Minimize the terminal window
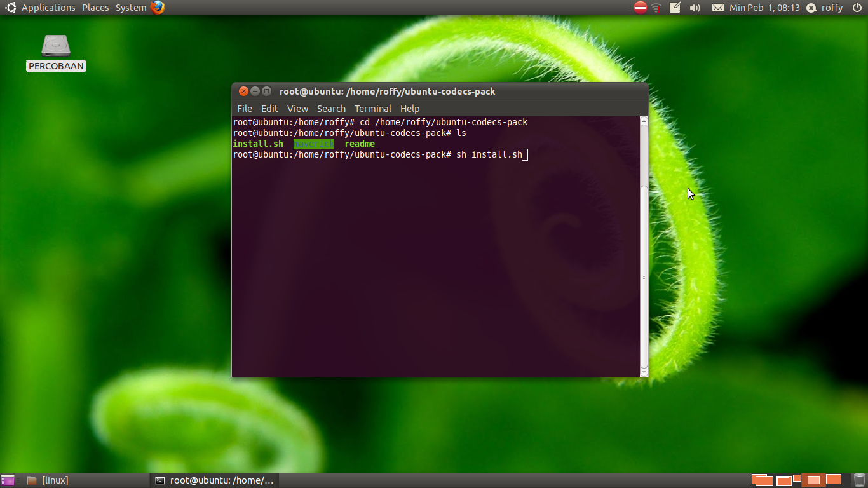The width and height of the screenshot is (868, 488). pos(255,91)
